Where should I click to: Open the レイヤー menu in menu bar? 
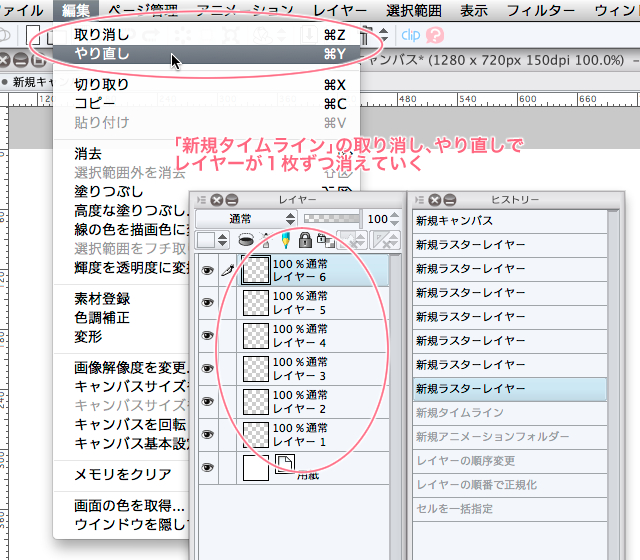coord(340,11)
